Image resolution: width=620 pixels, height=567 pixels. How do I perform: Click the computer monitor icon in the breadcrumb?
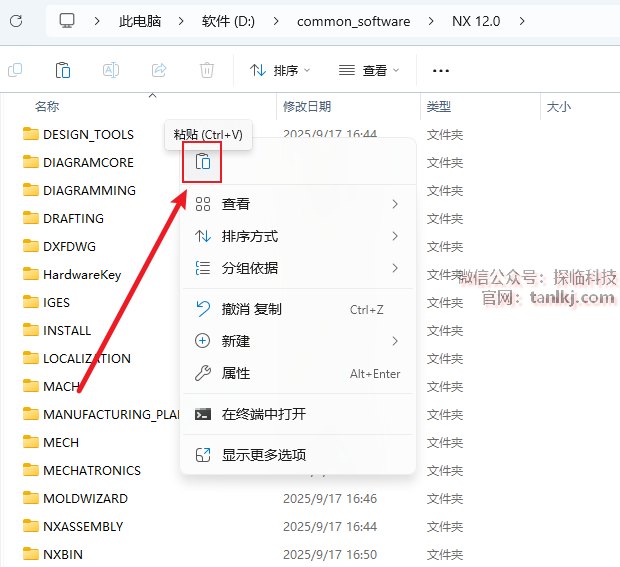tap(67, 21)
